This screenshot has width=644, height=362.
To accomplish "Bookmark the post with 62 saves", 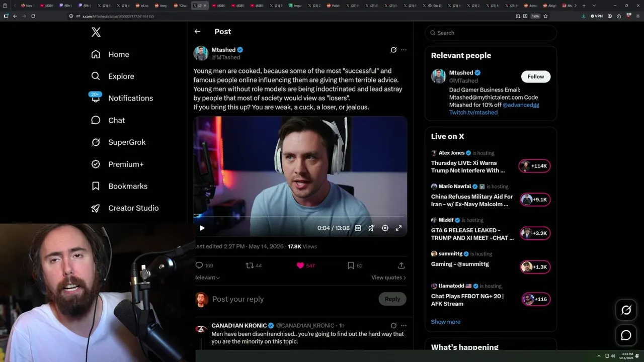I will (x=351, y=265).
